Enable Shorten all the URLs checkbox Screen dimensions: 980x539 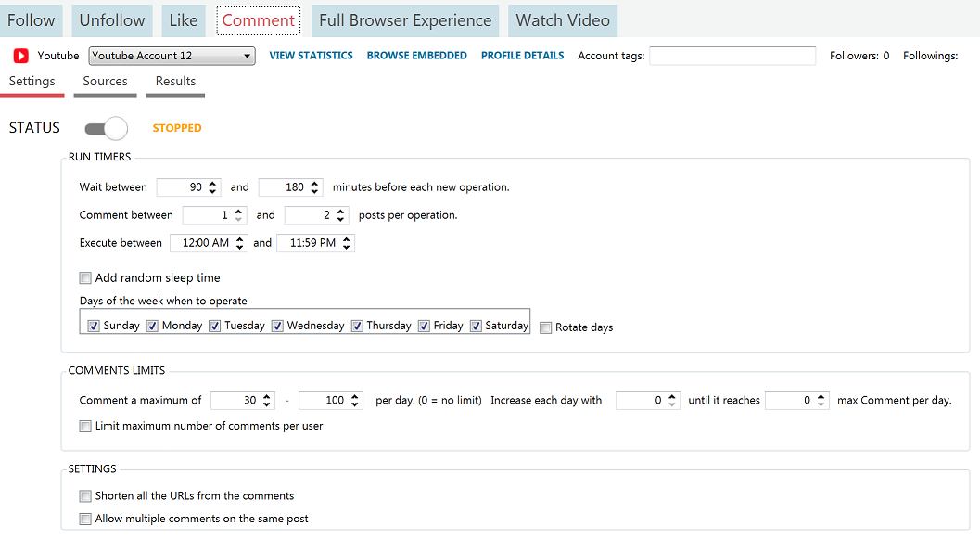pos(86,495)
